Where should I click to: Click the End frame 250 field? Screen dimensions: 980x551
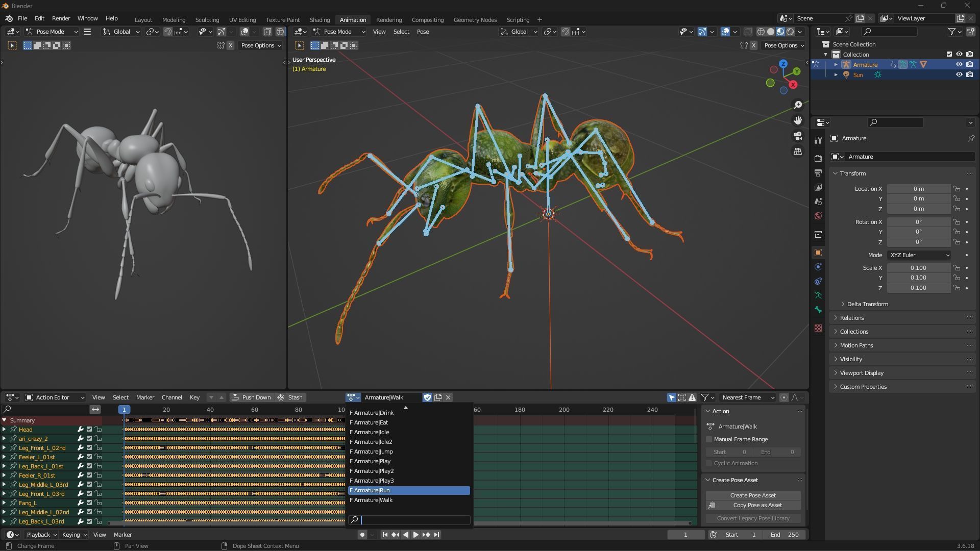click(785, 535)
